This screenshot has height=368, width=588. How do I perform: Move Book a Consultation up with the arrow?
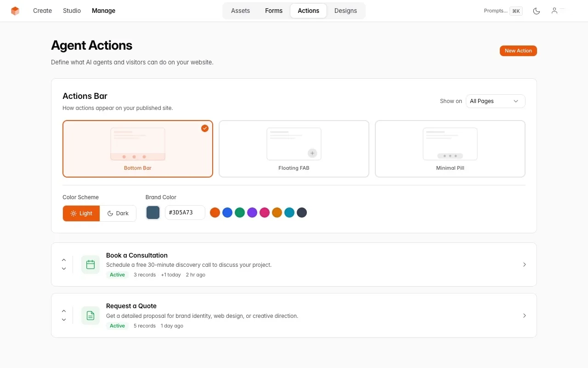[x=64, y=259]
